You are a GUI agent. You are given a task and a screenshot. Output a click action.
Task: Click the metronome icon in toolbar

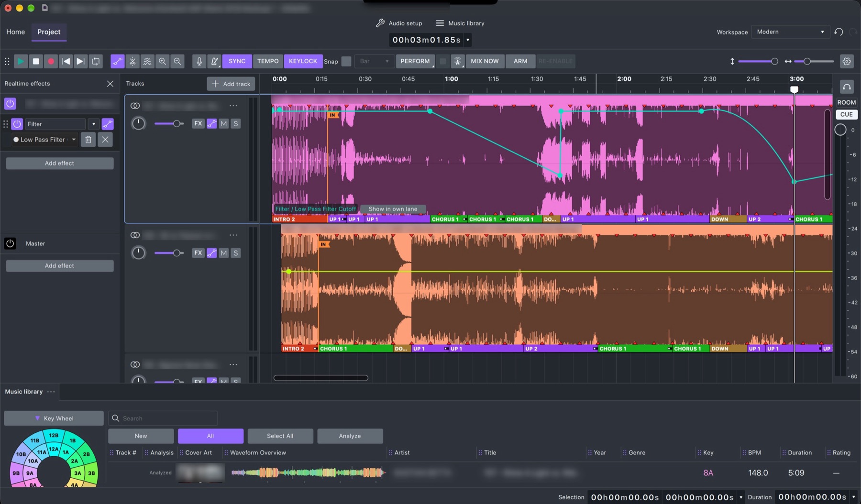214,61
